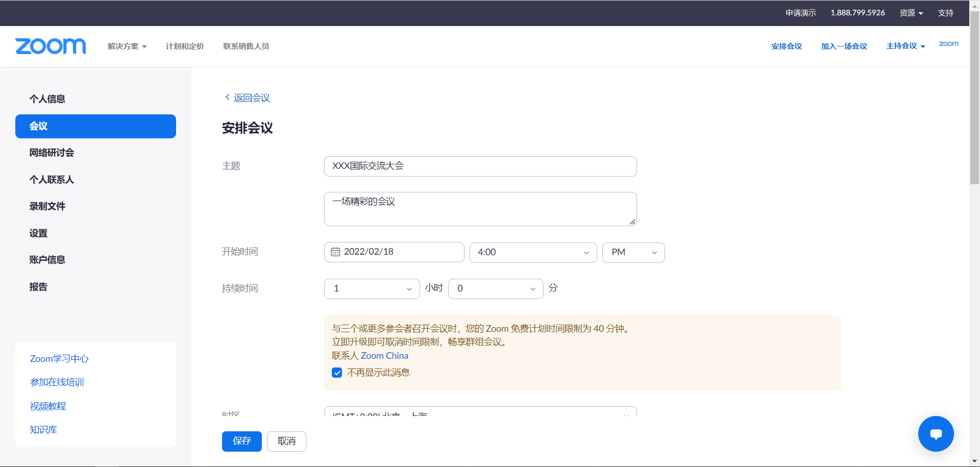The width and height of the screenshot is (980, 467).
Task: Switch to 网络研讨会 in the sidebar
Action: pyautogui.click(x=52, y=153)
